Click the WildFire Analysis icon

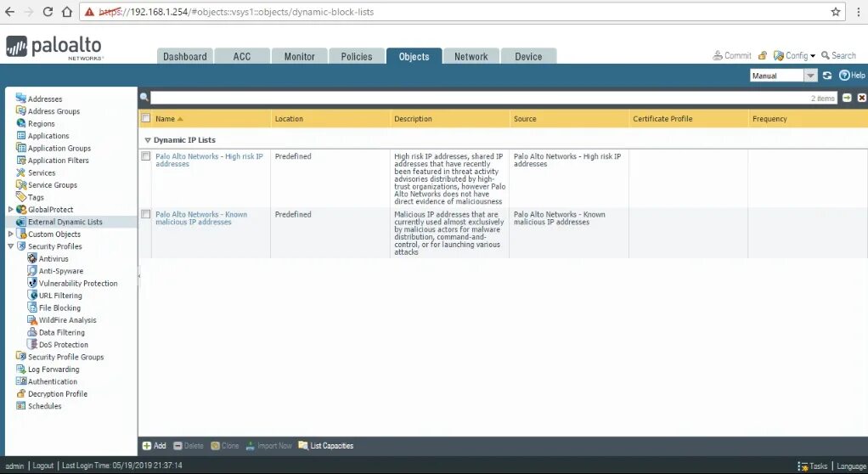pyautogui.click(x=32, y=319)
